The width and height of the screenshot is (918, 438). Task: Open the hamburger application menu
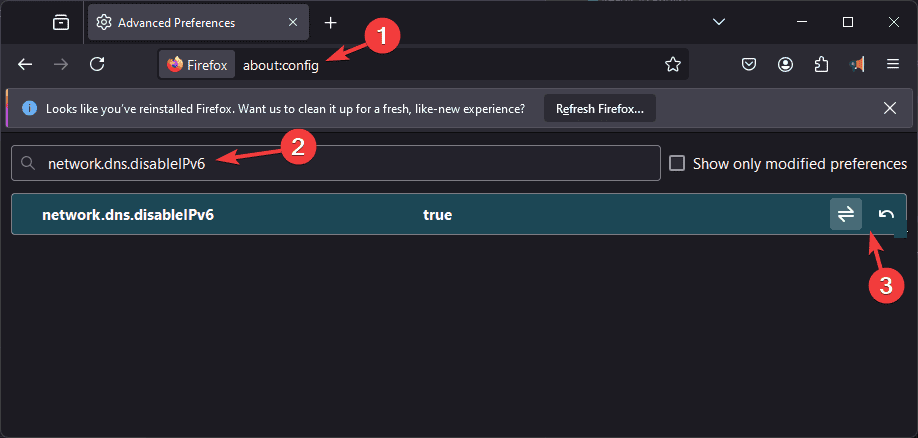click(x=893, y=64)
